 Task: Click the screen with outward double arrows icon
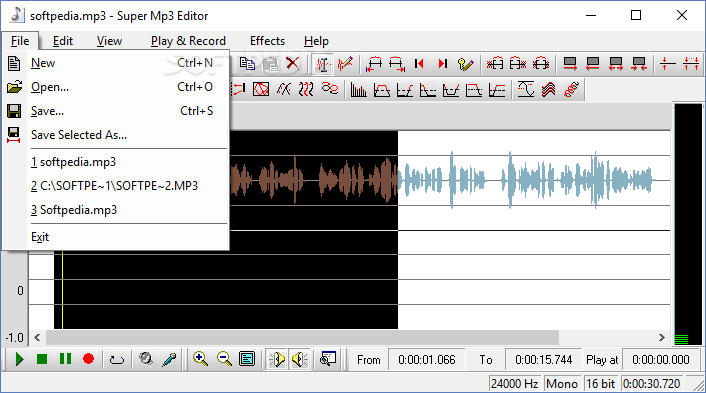(615, 64)
